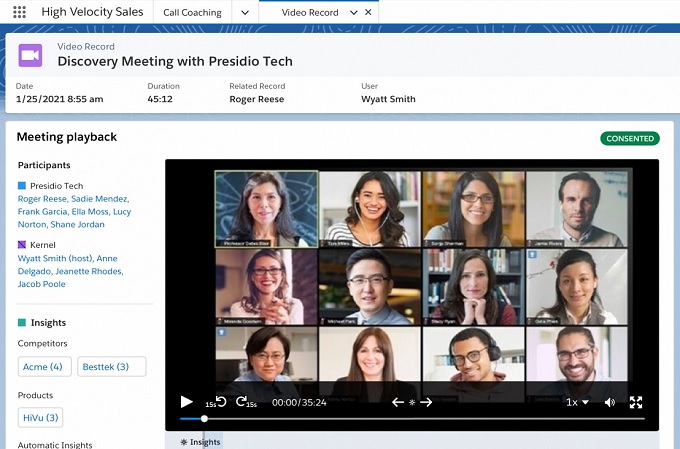Jump to previous insight arrow

[397, 402]
